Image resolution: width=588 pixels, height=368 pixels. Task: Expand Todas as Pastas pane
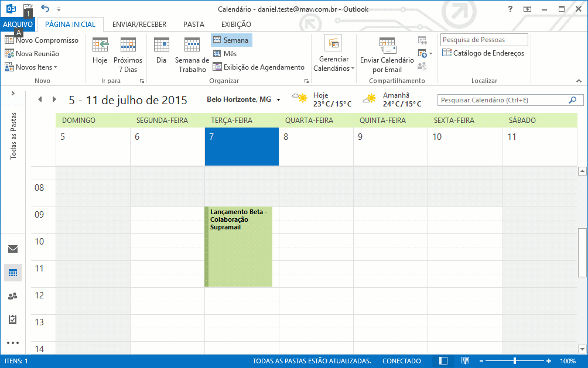(13, 93)
